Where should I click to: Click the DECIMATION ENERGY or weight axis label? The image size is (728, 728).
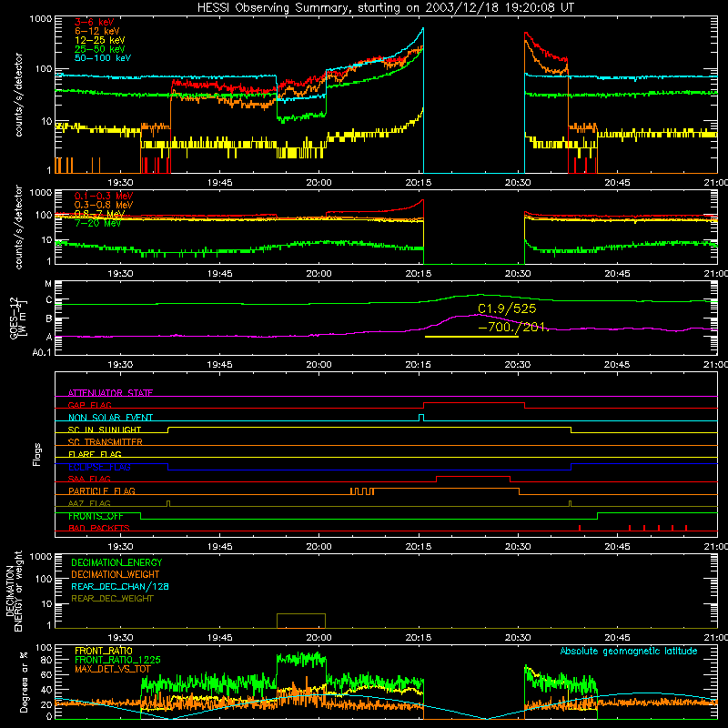coord(14,591)
